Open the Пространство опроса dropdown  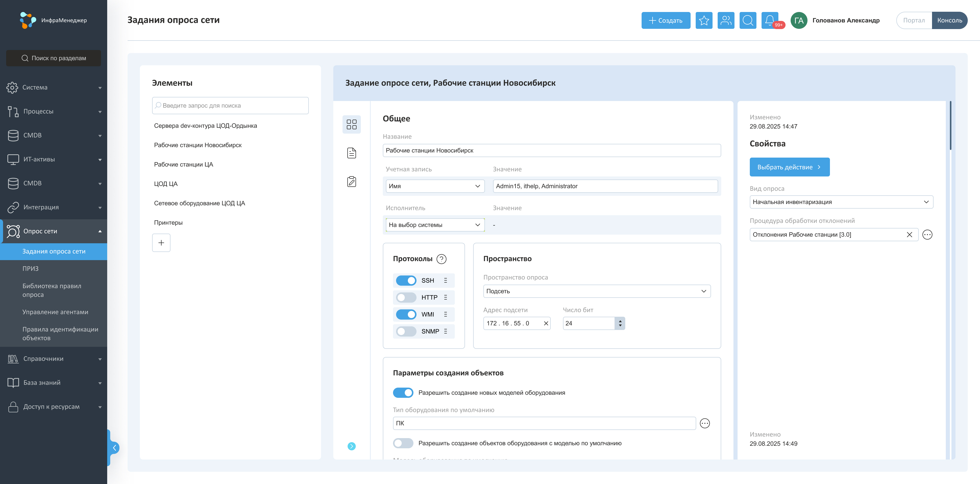click(596, 291)
